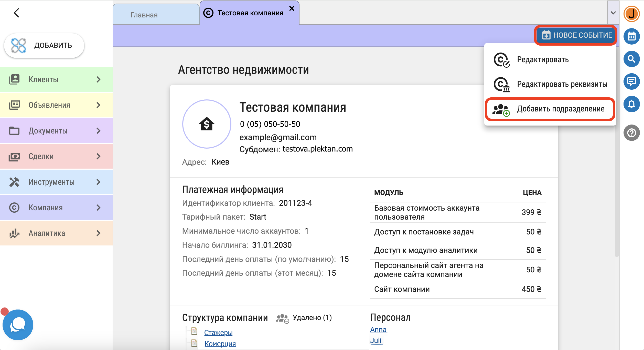This screenshot has width=644, height=350.
Task: Open the live chat support bubble
Action: pyautogui.click(x=18, y=325)
